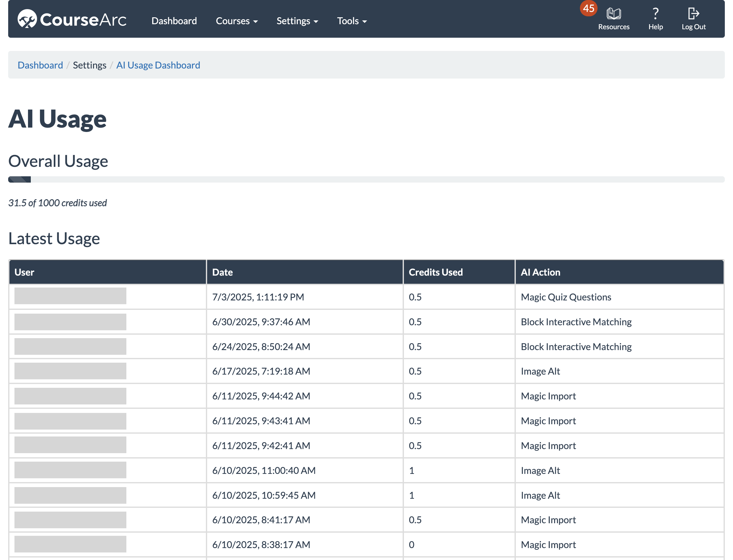Click the Dashboard breadcrumb link
The height and width of the screenshot is (560, 733).
click(40, 65)
